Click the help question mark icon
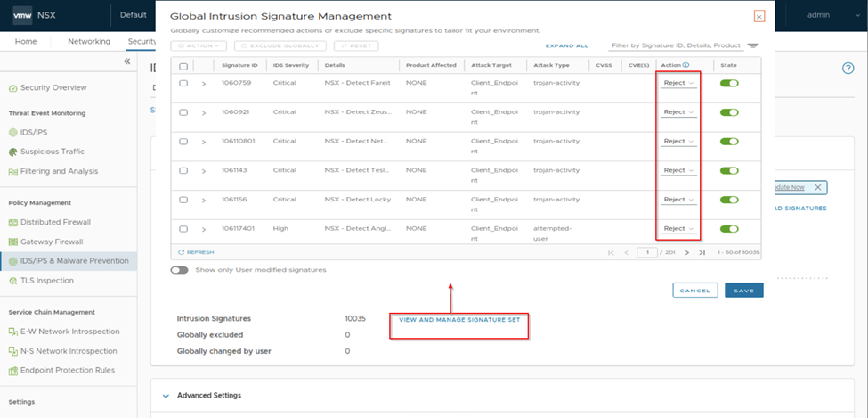The height and width of the screenshot is (418, 868). tap(848, 69)
